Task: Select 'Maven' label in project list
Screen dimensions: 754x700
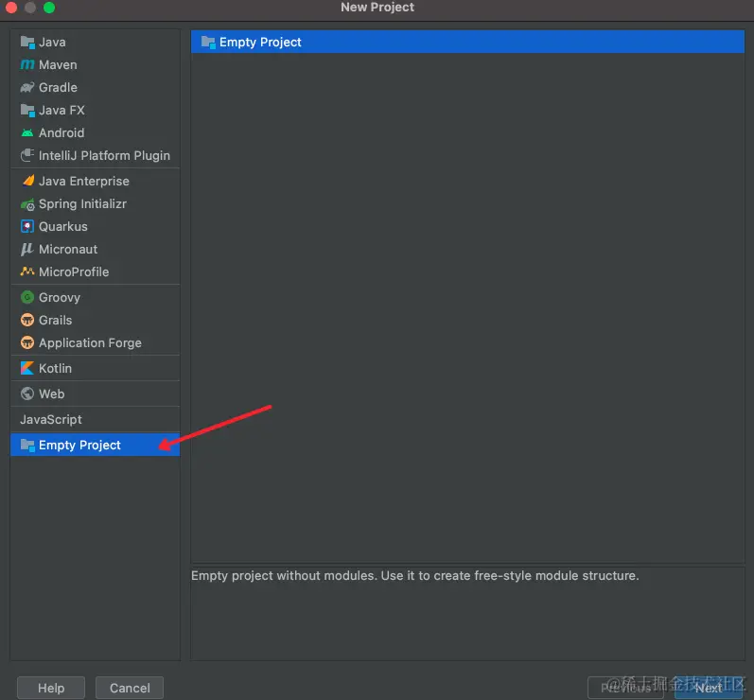Action: [58, 65]
